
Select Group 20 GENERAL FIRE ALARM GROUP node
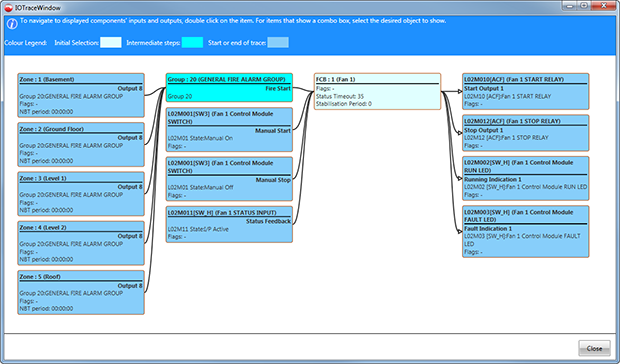(229, 87)
